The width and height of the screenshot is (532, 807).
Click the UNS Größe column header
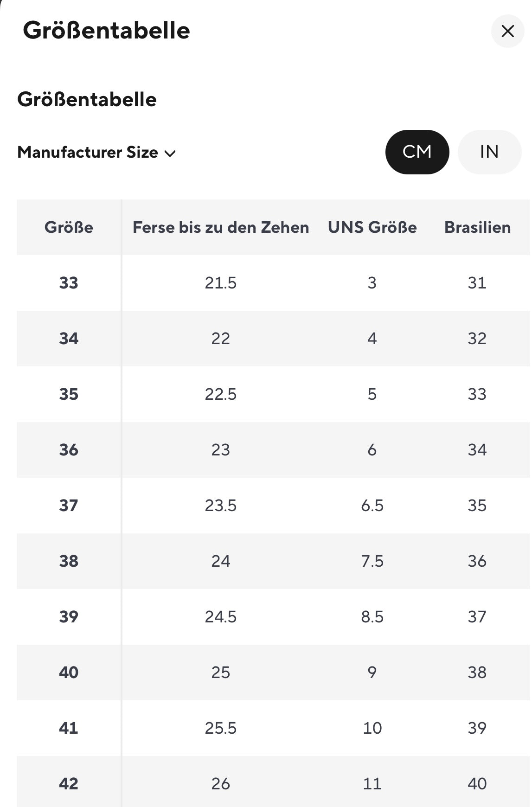(372, 227)
